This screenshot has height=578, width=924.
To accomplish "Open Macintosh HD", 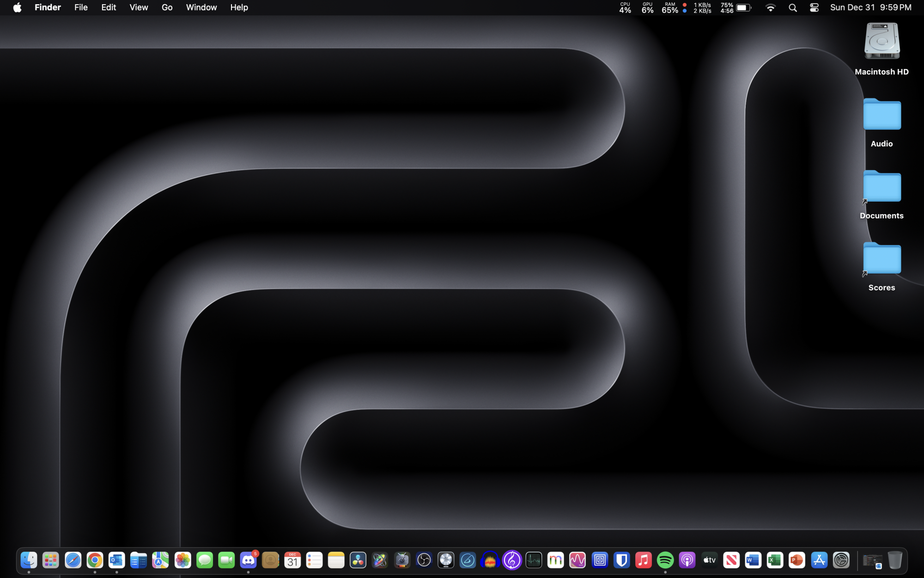I will (881, 42).
